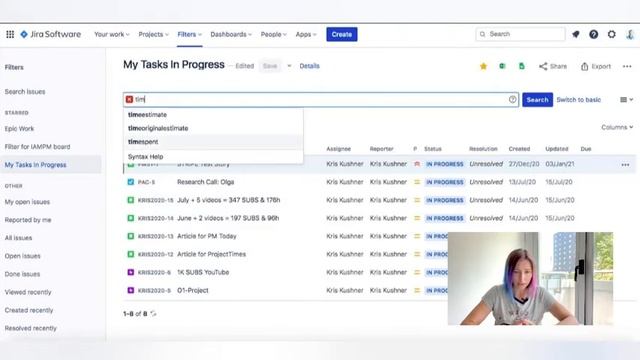Viewport: 640px width, 360px height.
Task: Click the story icon for KRIS2020-12
Action: [x=131, y=254]
